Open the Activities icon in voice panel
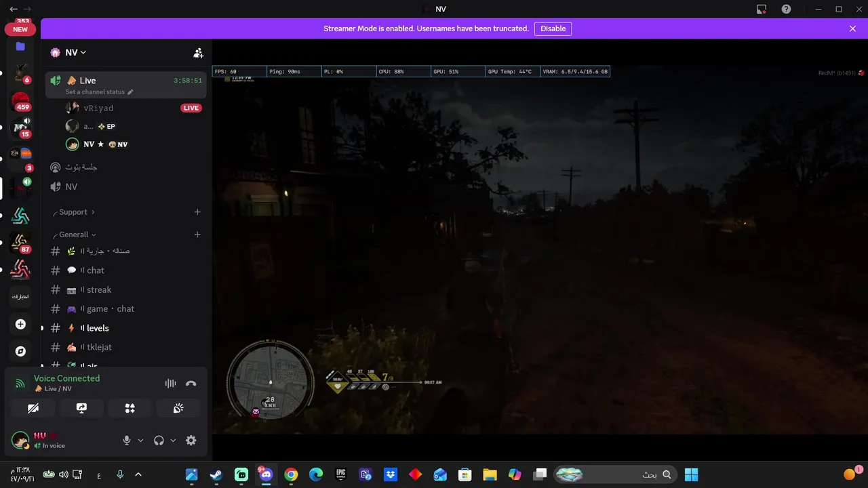Image resolution: width=868 pixels, height=488 pixels. click(130, 408)
